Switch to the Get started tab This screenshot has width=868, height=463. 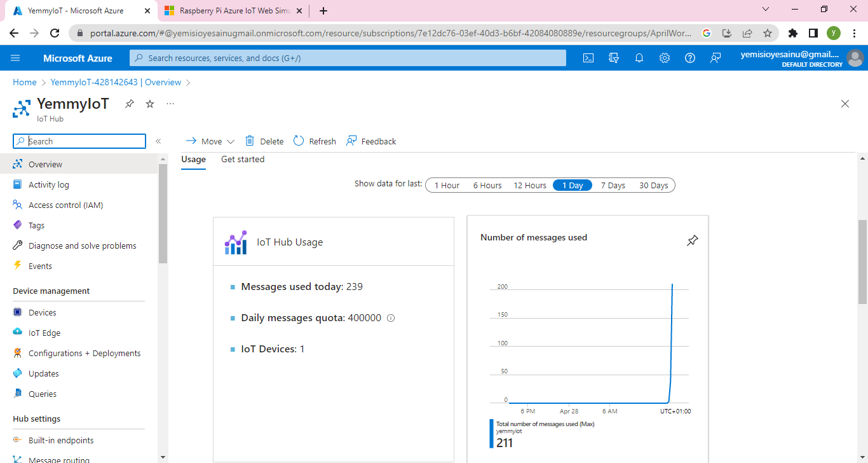tap(243, 159)
